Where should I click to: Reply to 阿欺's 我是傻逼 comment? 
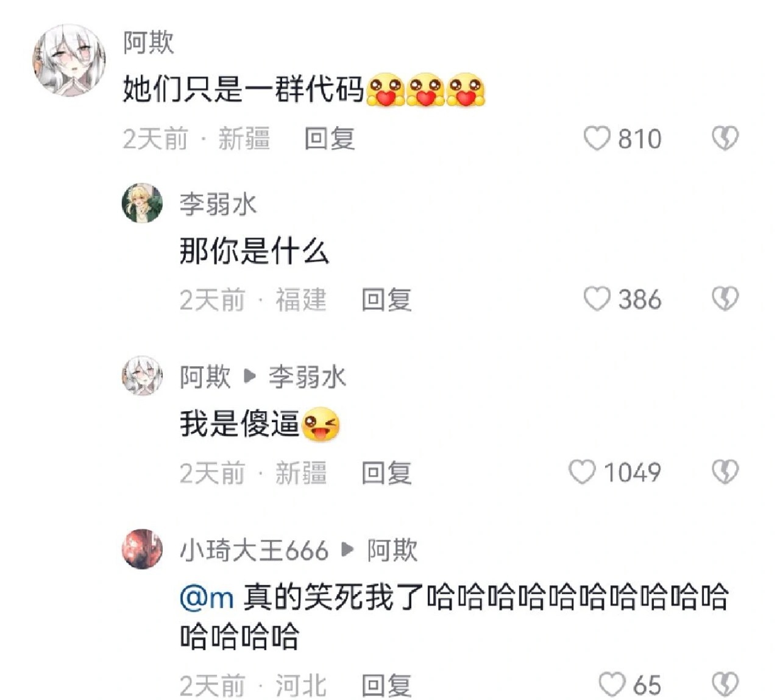(386, 473)
